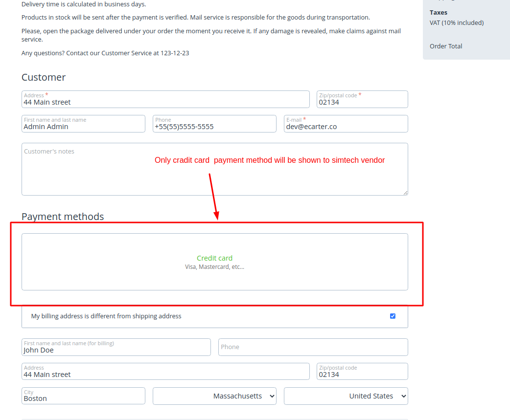This screenshot has height=420, width=510.
Task: Select the 'Payment methods' heading
Action: [63, 216]
